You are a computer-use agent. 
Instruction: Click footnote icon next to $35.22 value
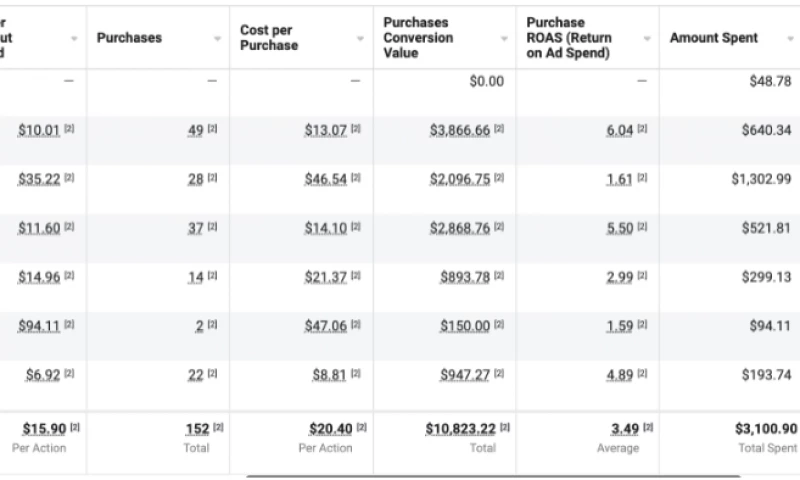pyautogui.click(x=69, y=179)
